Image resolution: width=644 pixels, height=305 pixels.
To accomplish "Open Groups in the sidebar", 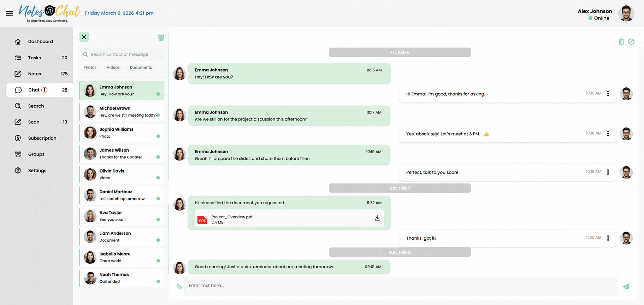I will [40, 154].
